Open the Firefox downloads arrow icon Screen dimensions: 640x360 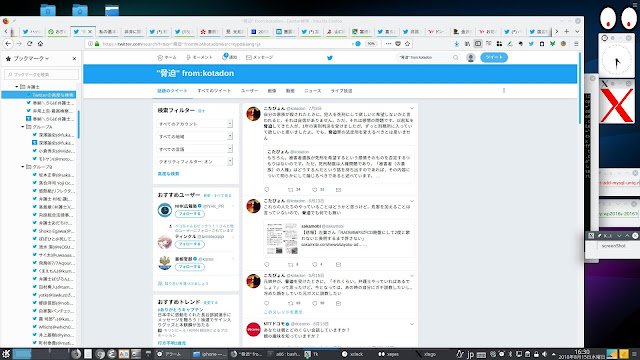456,44
